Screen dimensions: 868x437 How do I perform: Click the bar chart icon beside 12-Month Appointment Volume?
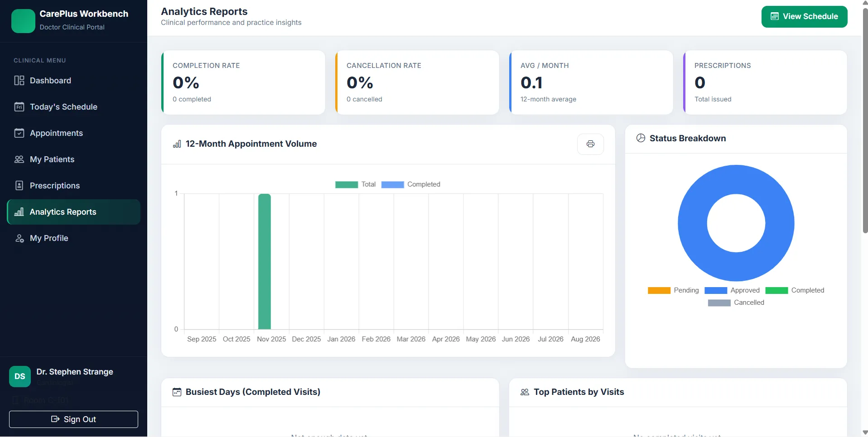[x=177, y=144]
